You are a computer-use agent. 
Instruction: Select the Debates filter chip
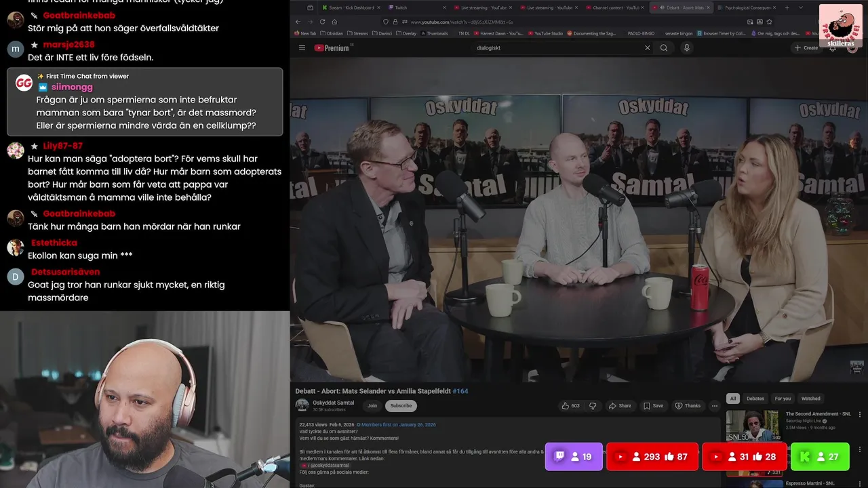click(755, 399)
